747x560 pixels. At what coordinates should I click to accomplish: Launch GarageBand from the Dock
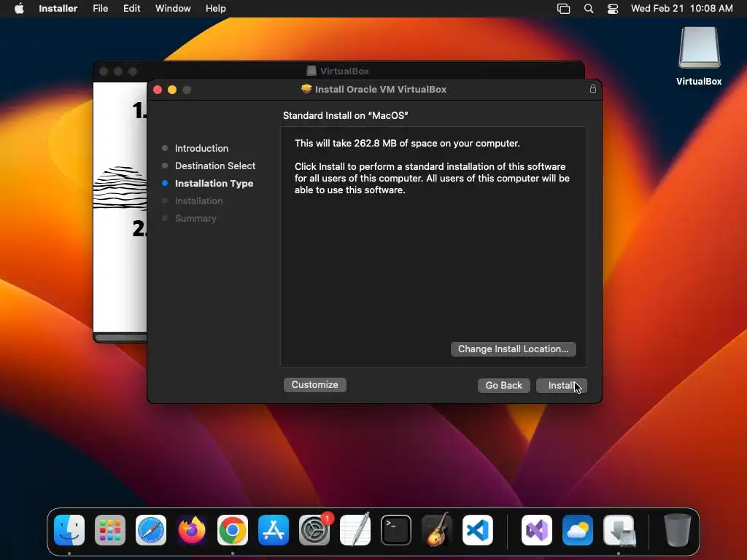[437, 530]
